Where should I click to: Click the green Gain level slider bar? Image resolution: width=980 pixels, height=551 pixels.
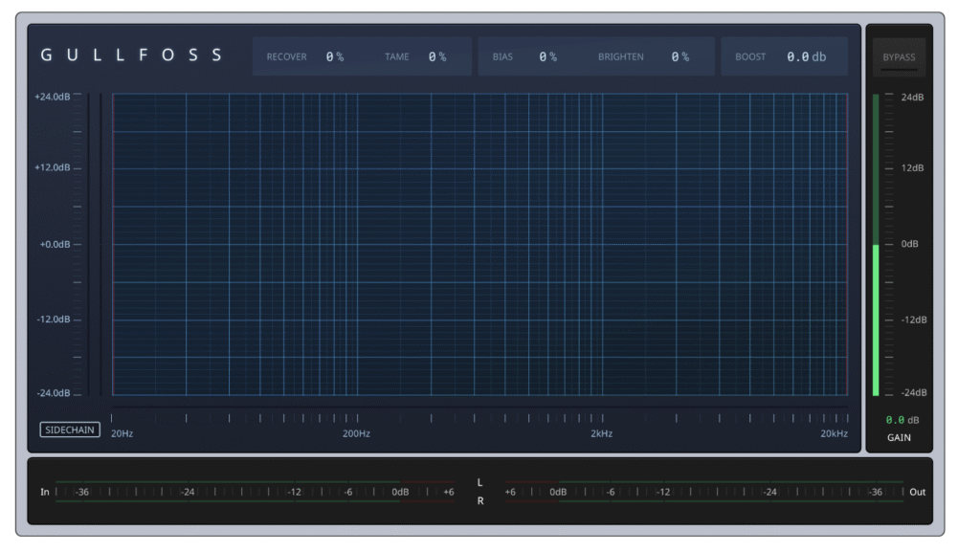click(x=876, y=320)
